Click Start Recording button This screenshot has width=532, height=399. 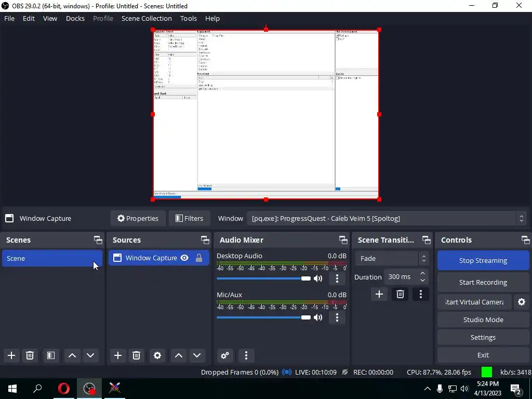click(x=483, y=282)
